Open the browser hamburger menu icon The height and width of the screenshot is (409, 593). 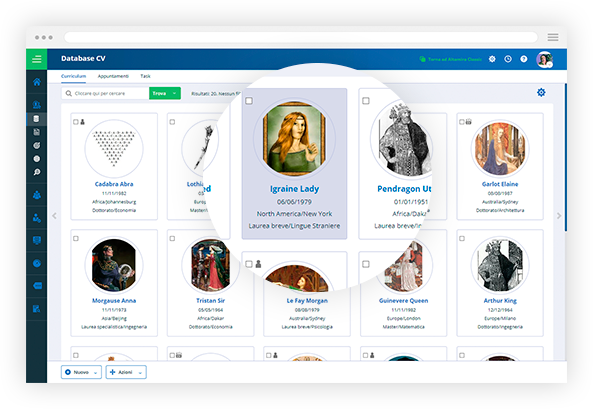[x=553, y=37]
